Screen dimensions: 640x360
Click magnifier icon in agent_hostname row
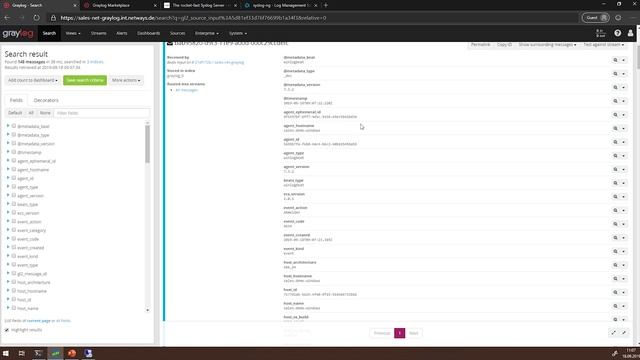pos(615,129)
